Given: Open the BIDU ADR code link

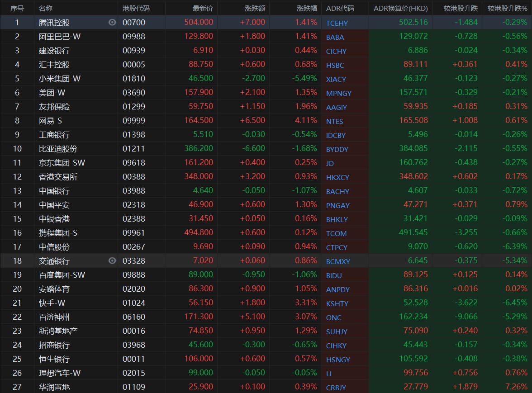Looking at the screenshot, I should pos(334,275).
